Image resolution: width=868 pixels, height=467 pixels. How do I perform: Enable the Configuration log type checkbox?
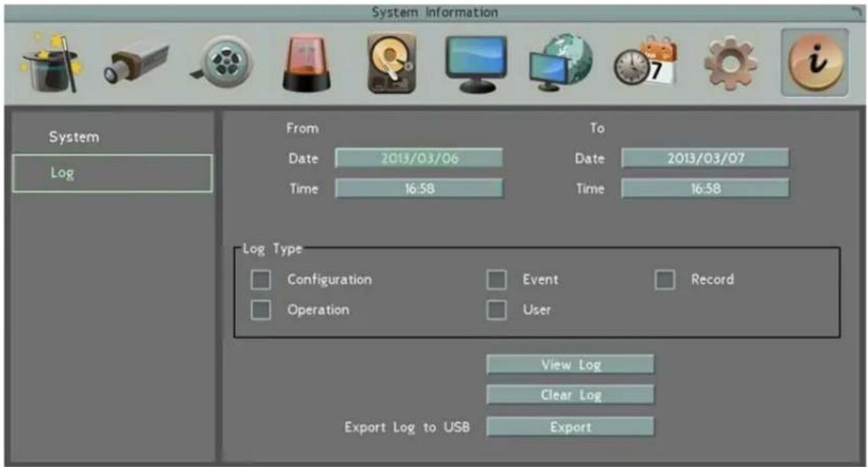[x=261, y=280]
